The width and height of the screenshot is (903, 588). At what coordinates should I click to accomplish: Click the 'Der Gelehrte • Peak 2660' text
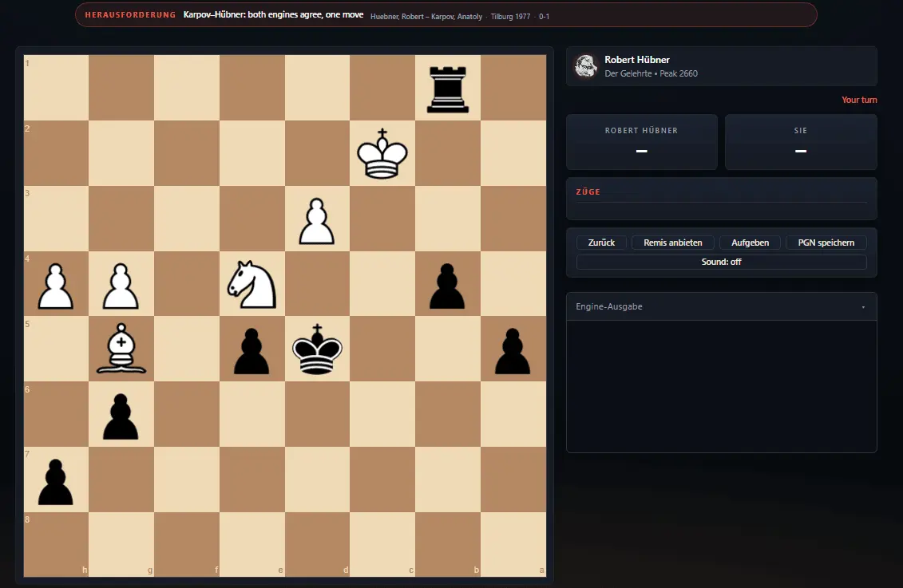click(651, 73)
